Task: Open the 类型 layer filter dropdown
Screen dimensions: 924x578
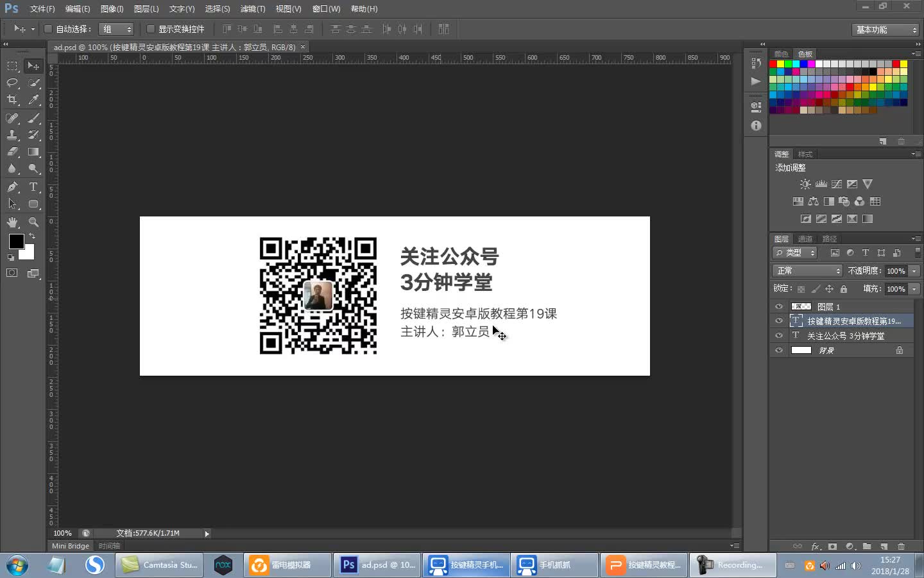Action: tap(795, 252)
